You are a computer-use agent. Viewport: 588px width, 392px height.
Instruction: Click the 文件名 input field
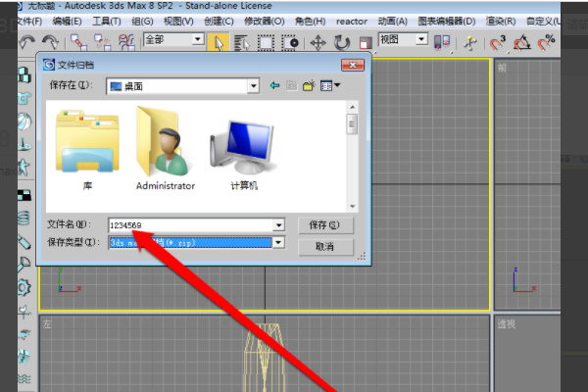[191, 225]
